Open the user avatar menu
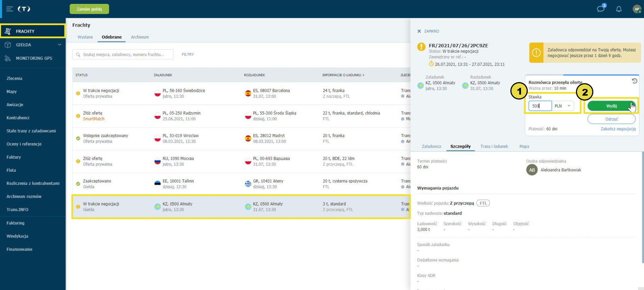Image resolution: width=644 pixels, height=290 pixels. [637, 9]
